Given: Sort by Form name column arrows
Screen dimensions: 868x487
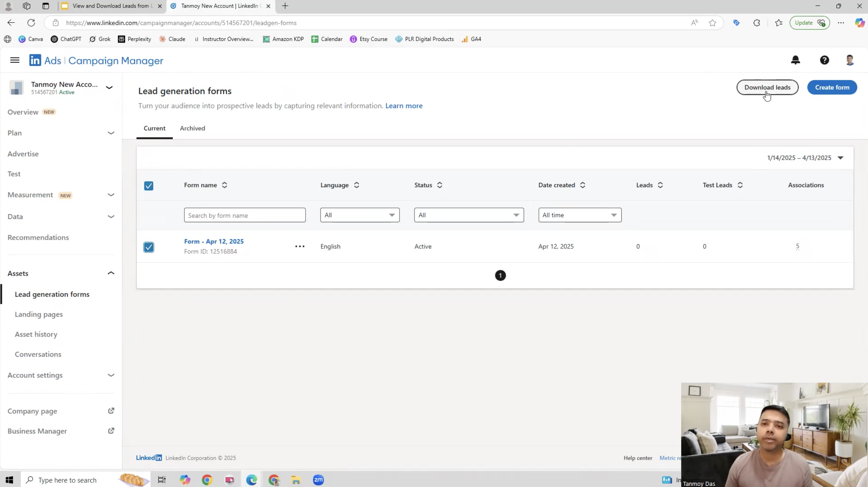Looking at the screenshot, I should (224, 185).
